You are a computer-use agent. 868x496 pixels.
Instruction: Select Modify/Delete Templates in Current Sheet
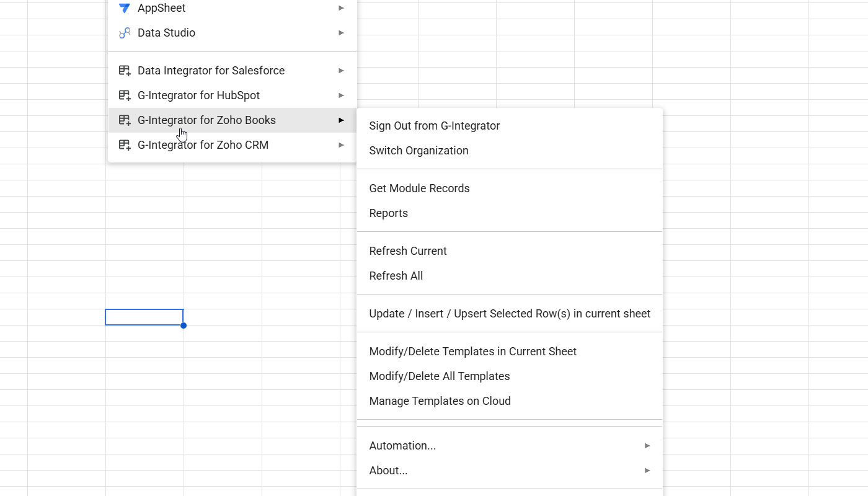tap(510, 352)
